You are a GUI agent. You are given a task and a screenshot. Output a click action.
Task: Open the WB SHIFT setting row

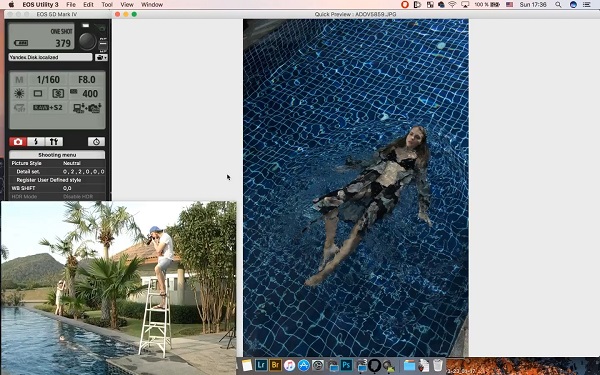[57, 188]
